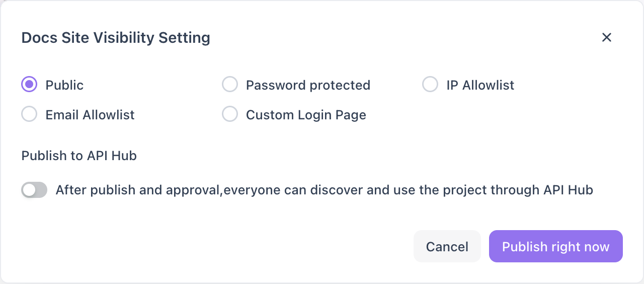Dismiss the dialog using the X icon
Screen dimensions: 644x284
click(x=606, y=37)
